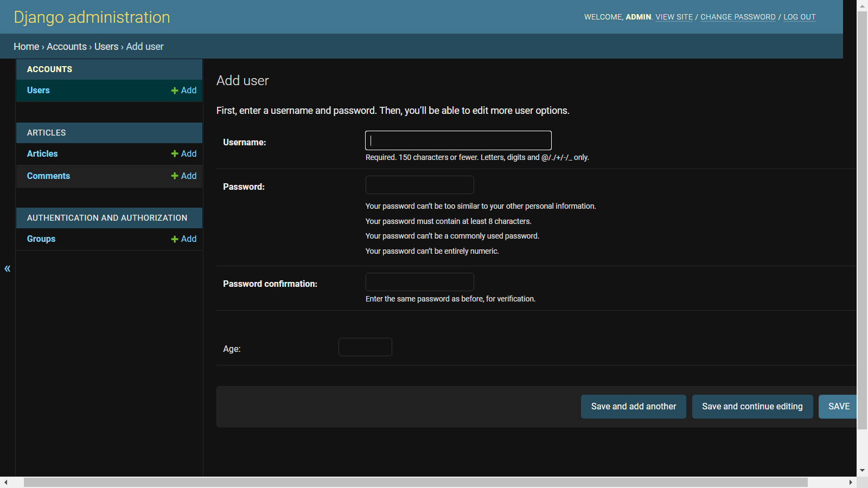This screenshot has width=868, height=488.
Task: Click the horizontal scrollbar right arrow
Action: [x=851, y=483]
